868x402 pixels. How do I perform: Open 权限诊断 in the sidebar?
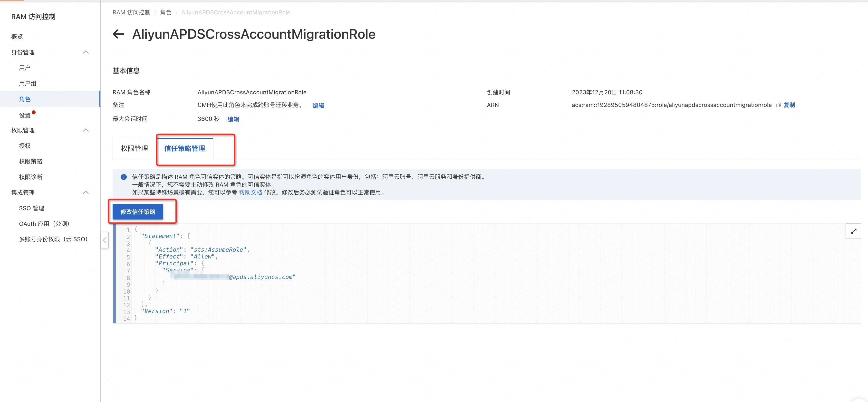(31, 177)
